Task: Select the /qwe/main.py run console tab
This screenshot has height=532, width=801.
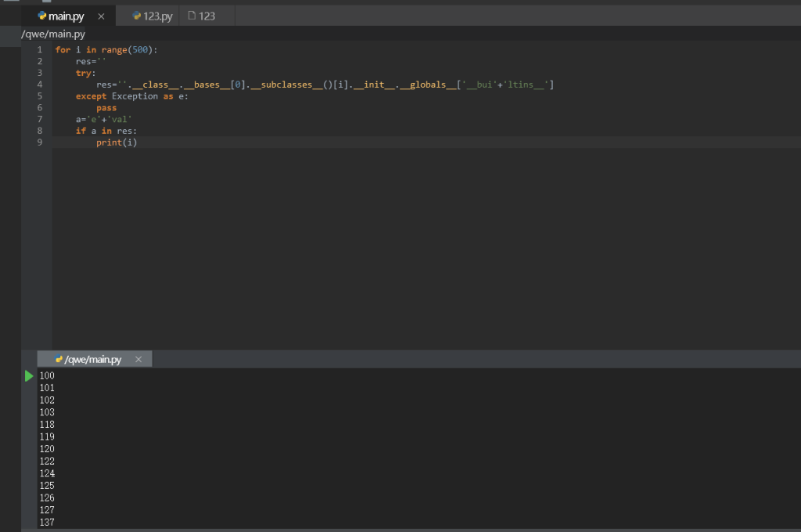Action: pyautogui.click(x=93, y=359)
